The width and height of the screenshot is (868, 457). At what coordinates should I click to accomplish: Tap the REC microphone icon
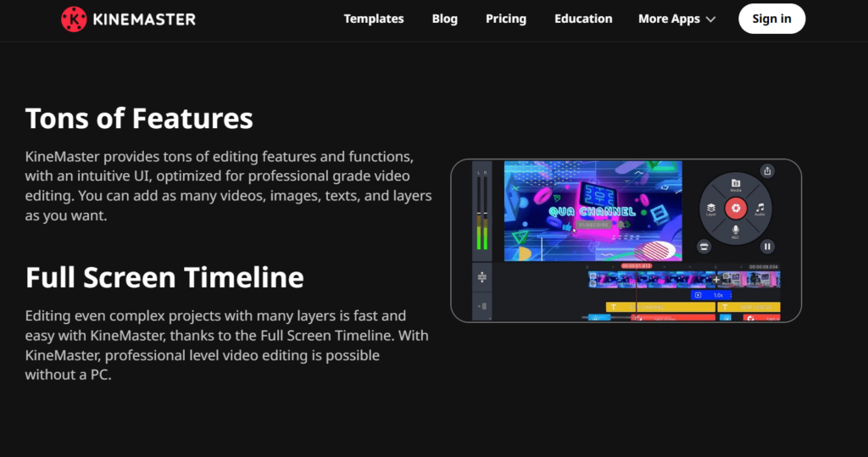click(735, 231)
